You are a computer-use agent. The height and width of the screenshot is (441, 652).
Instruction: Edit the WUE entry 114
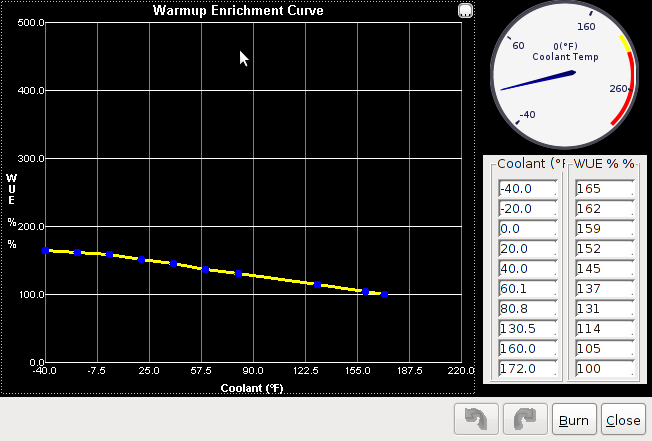pyautogui.click(x=604, y=329)
